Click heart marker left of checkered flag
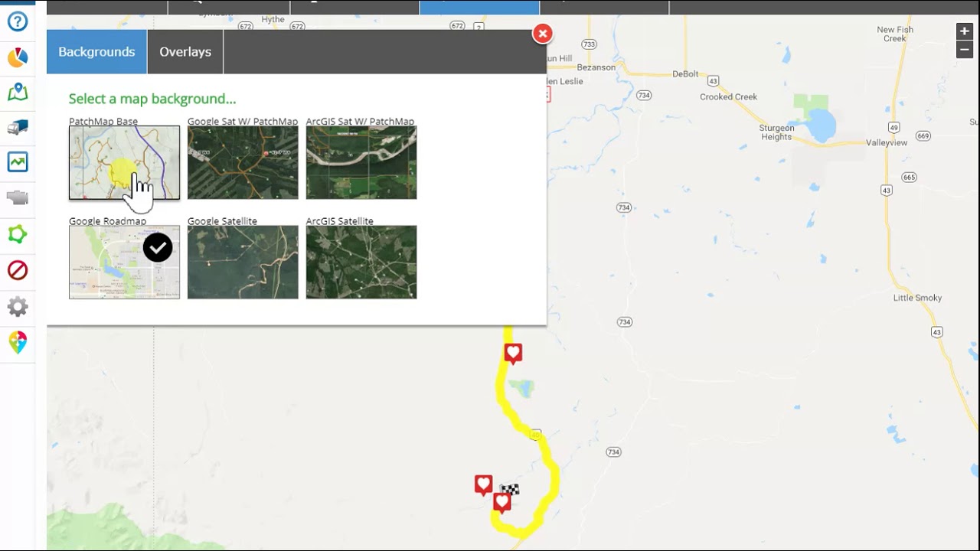 [x=483, y=484]
